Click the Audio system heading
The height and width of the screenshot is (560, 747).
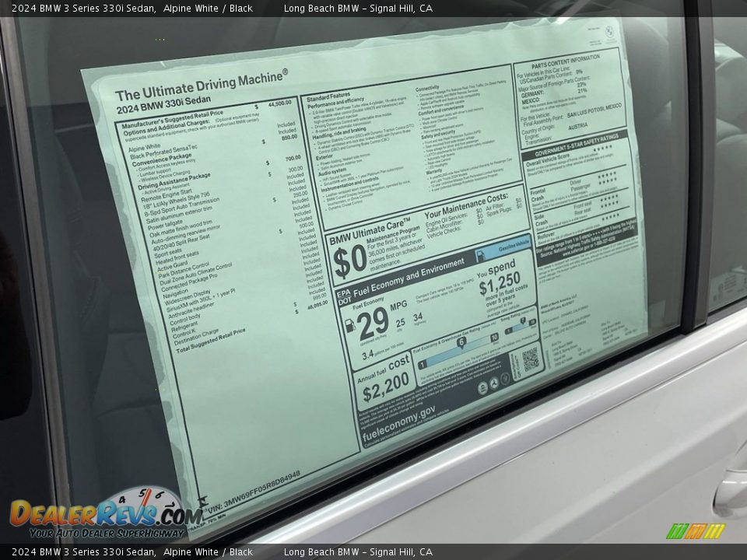tap(332, 170)
